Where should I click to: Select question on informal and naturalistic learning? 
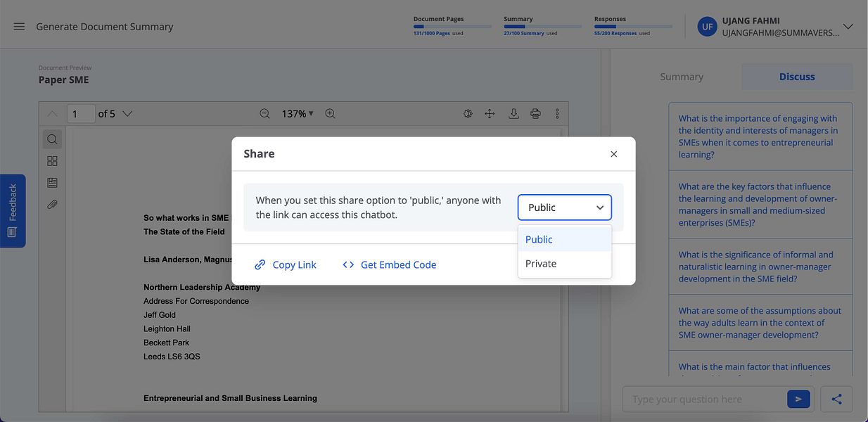coord(760,267)
